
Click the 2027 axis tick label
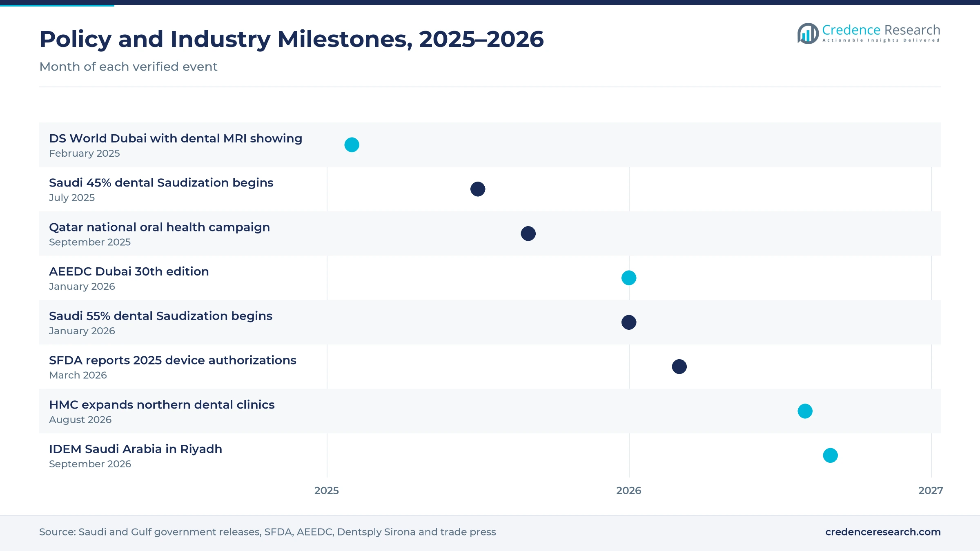[931, 491]
